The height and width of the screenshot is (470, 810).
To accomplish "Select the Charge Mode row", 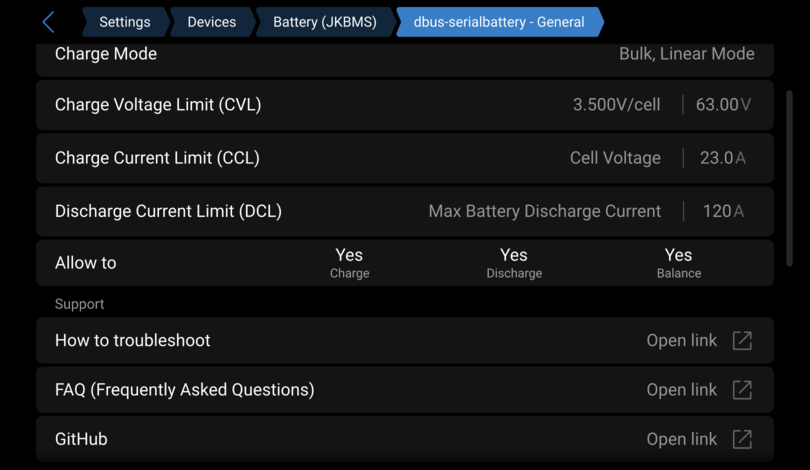I will 405,59.
